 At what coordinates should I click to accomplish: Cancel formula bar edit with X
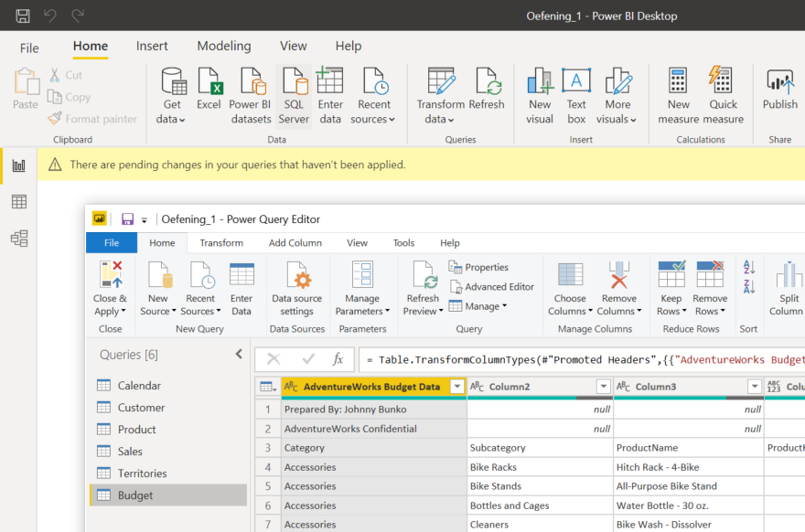point(274,359)
